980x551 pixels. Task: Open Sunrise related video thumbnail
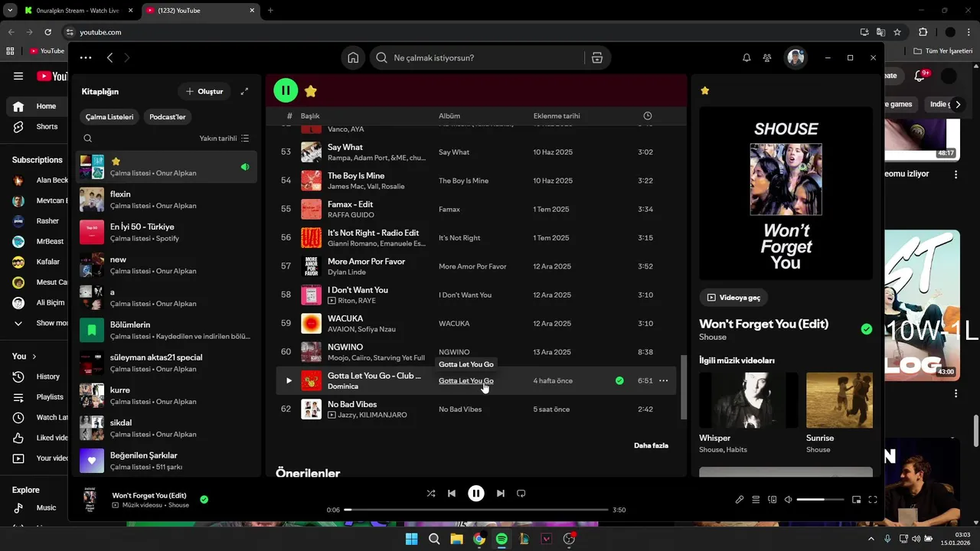point(839,400)
